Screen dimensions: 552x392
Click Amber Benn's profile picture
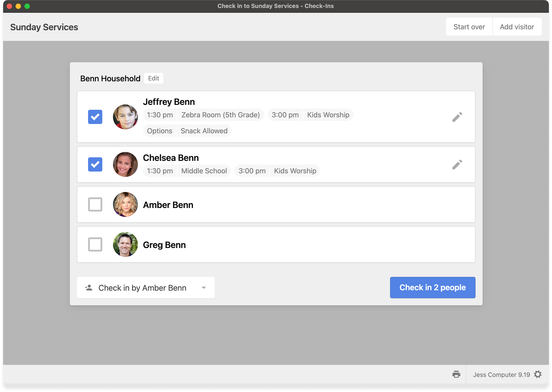pos(125,204)
